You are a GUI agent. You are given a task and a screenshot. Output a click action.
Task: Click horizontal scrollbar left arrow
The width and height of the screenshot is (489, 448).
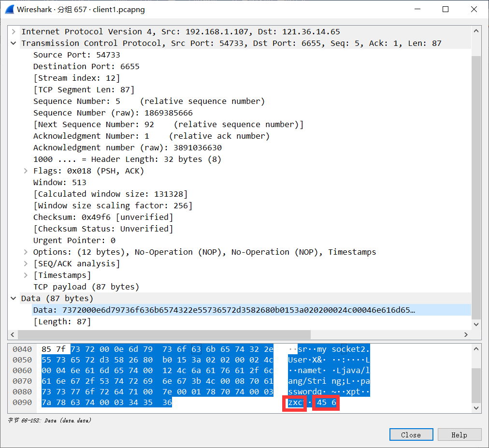(13, 334)
